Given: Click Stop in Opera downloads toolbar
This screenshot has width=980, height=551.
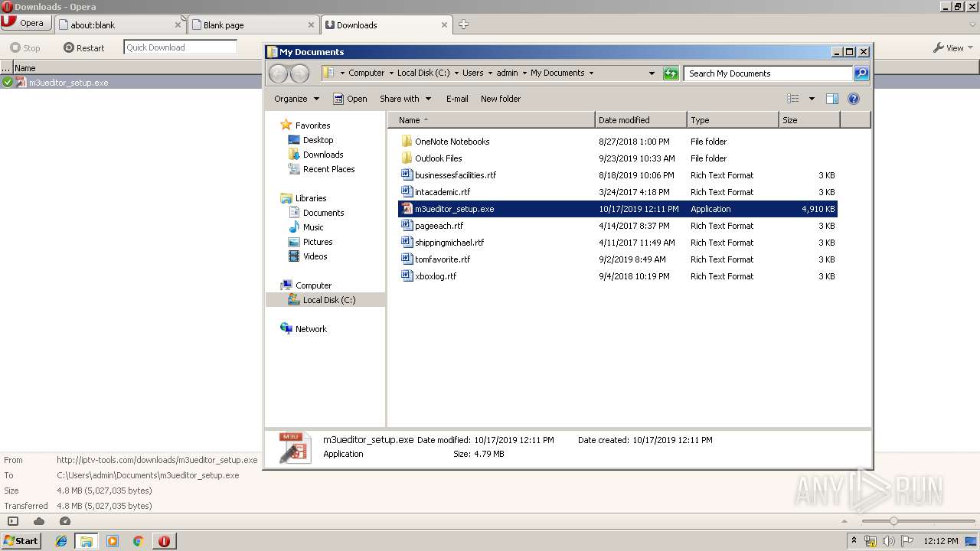Looking at the screenshot, I should click(x=25, y=47).
